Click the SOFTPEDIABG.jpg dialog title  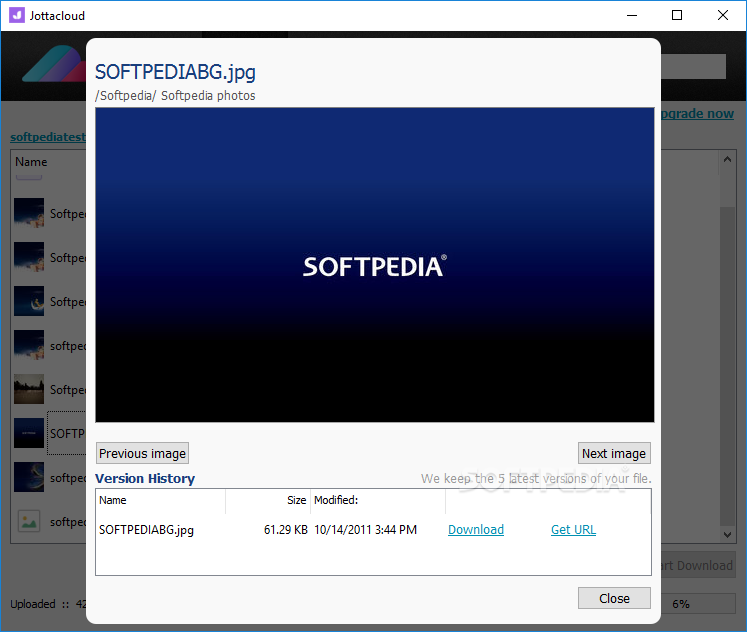tap(175, 72)
